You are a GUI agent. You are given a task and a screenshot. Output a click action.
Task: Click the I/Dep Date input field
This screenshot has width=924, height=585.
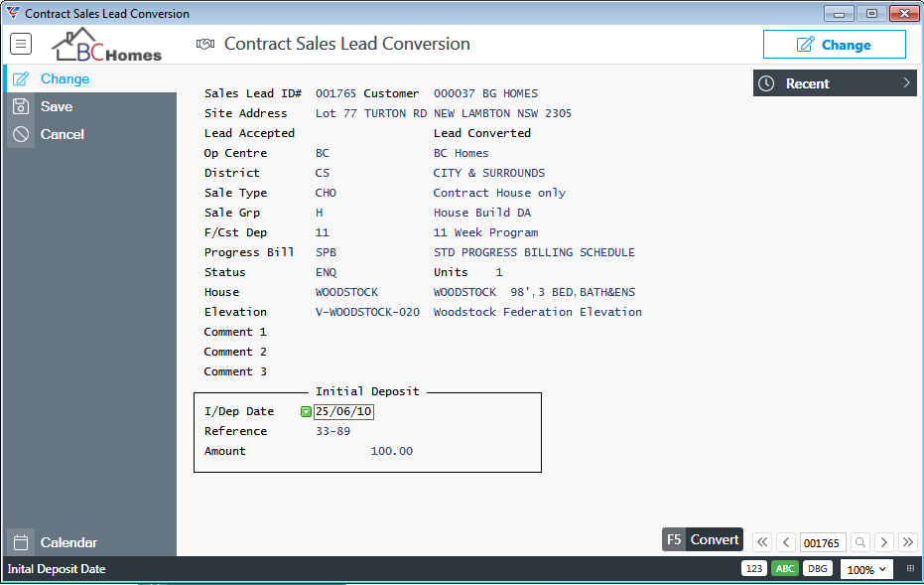coord(343,411)
